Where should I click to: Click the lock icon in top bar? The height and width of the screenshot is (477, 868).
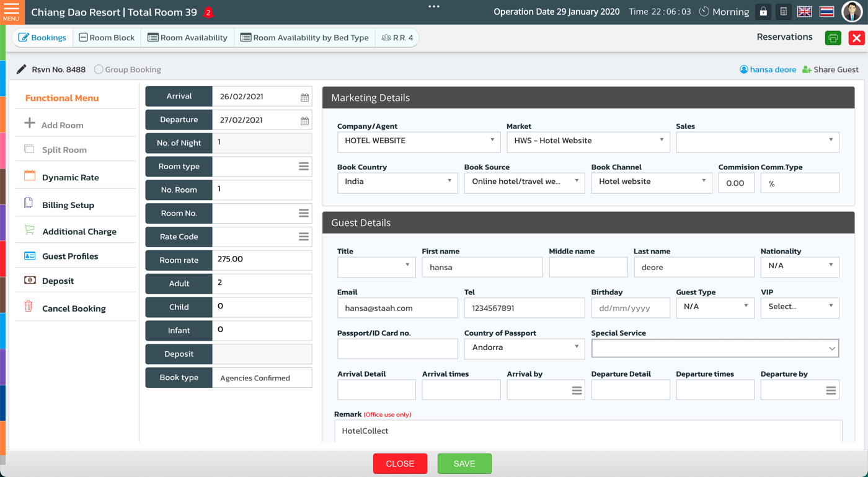click(x=763, y=12)
